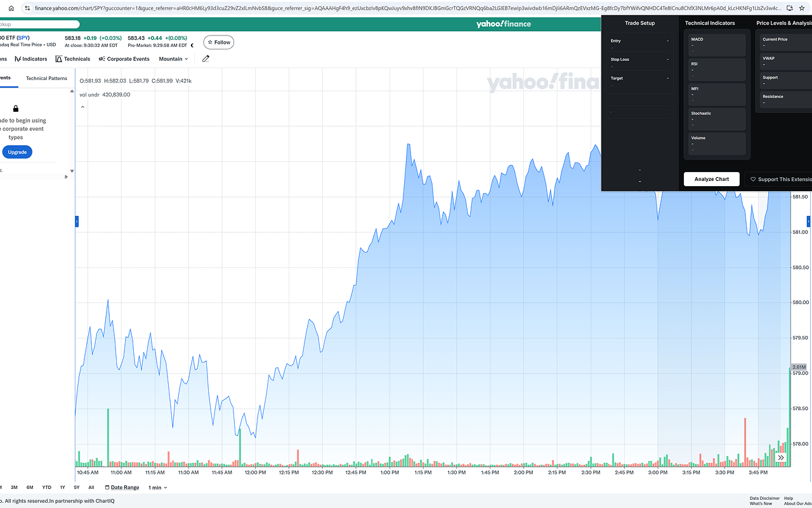Click the 2.61M volume label
This screenshot has width=812, height=508.
[x=799, y=368]
